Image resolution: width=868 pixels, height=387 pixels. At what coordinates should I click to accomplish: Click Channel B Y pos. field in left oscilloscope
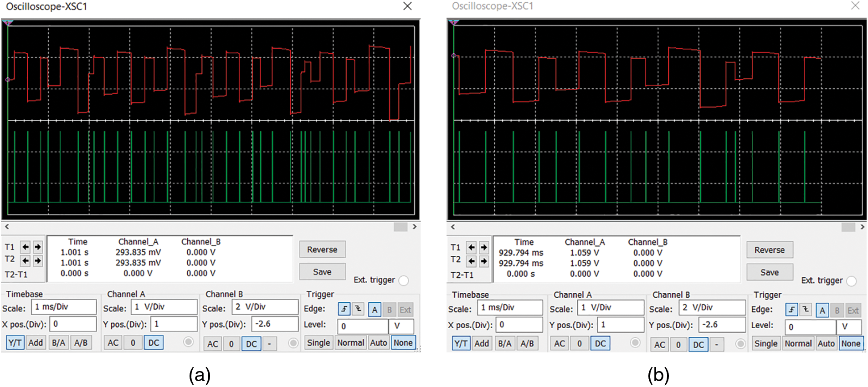[275, 324]
